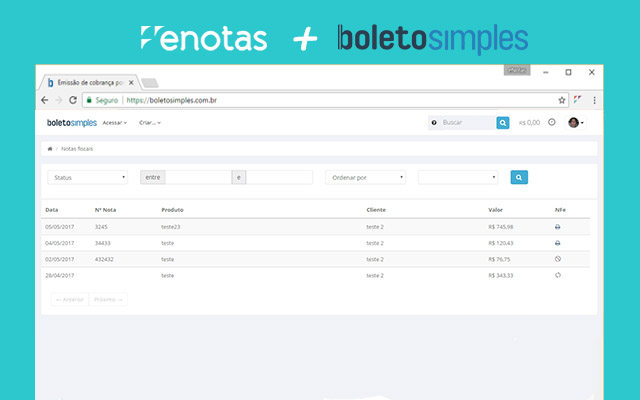Select date cell 28/04/2017
Screen dimensions: 640x400
pos(60,276)
